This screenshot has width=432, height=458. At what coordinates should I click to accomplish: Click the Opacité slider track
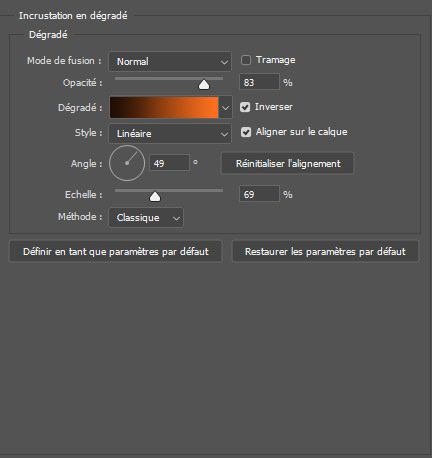click(x=169, y=79)
